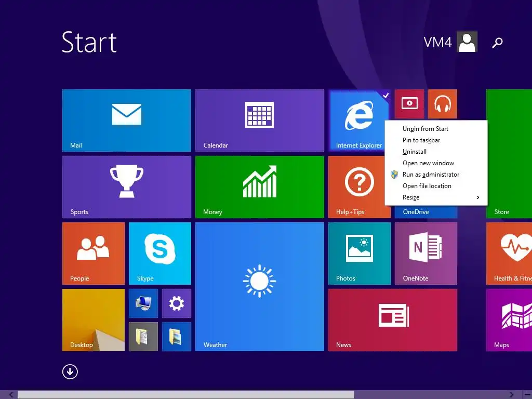Click the horizontal scrollbar thumb
Image resolution: width=532 pixels, height=399 pixels.
click(x=185, y=395)
